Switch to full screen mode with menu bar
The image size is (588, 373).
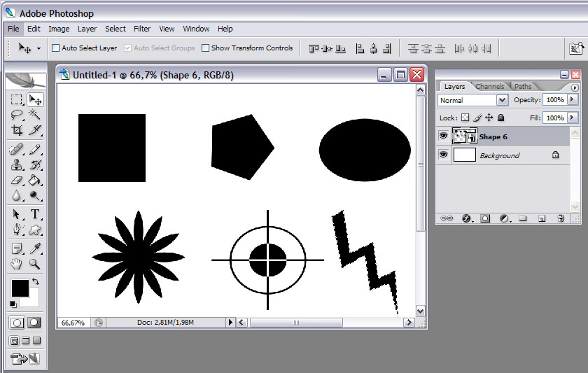coord(25,341)
